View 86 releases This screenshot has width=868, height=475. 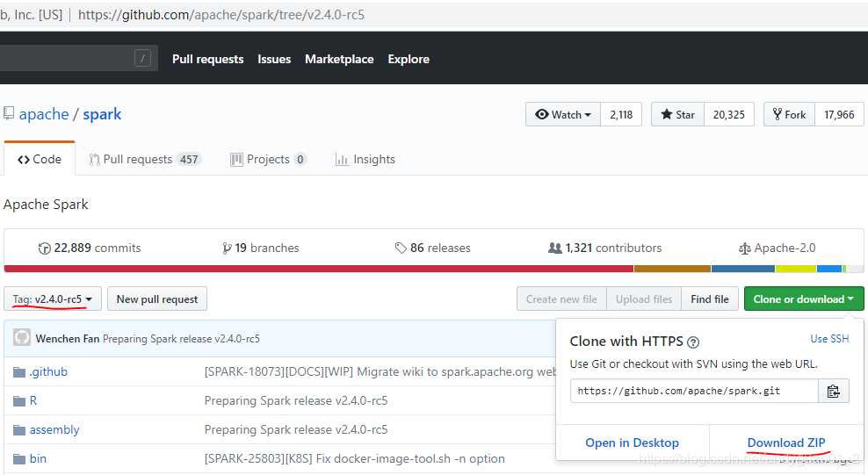433,248
